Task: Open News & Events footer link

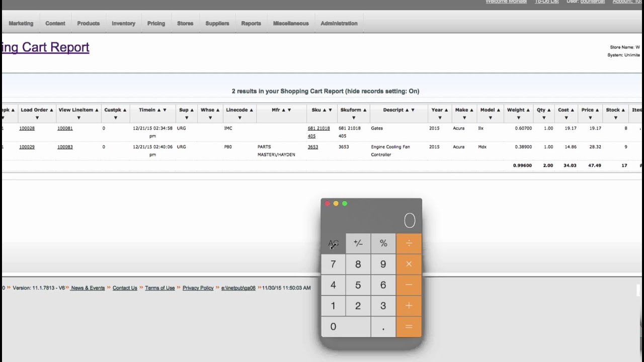Action: pos(88,288)
